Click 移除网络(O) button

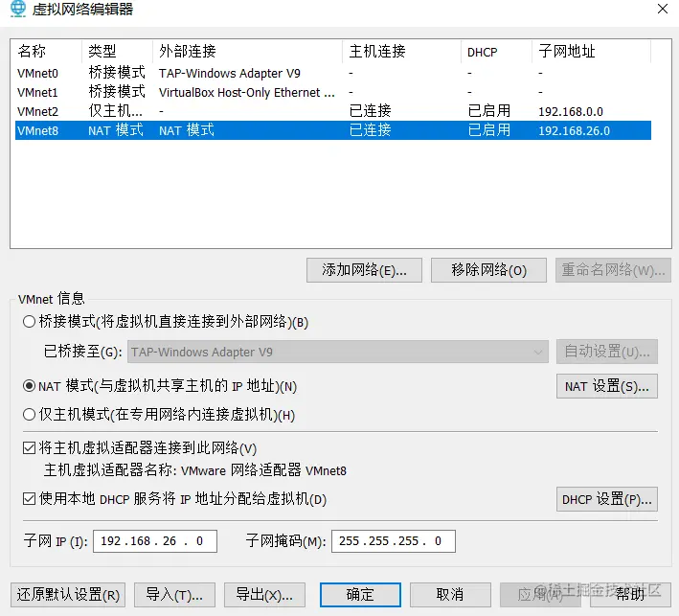(488, 270)
